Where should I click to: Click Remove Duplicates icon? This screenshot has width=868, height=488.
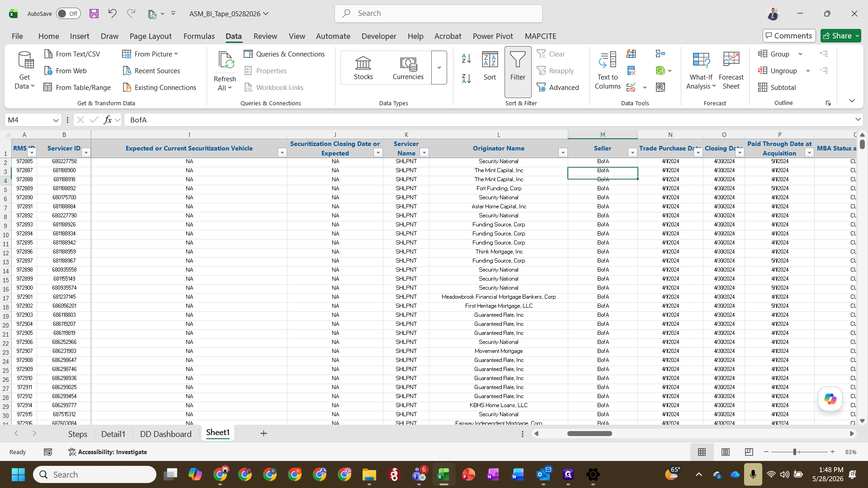tap(631, 71)
